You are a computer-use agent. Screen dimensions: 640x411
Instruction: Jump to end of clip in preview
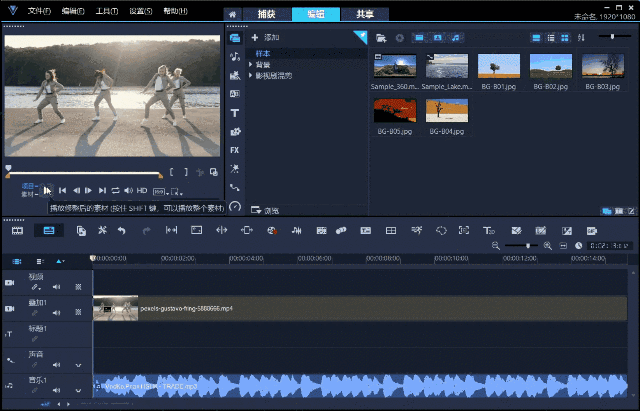pyautogui.click(x=102, y=190)
